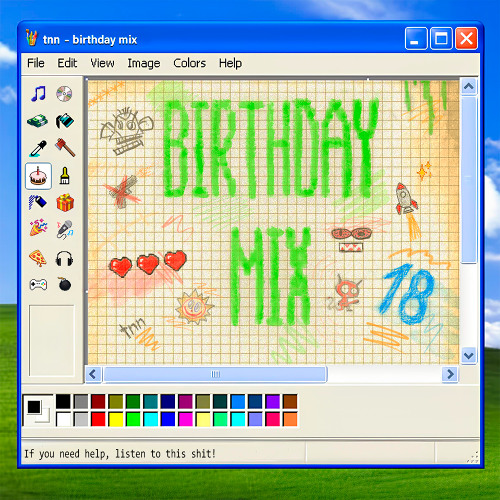This screenshot has width=500, height=500.
Task: Choose the eyedropper tool
Action: (38, 149)
